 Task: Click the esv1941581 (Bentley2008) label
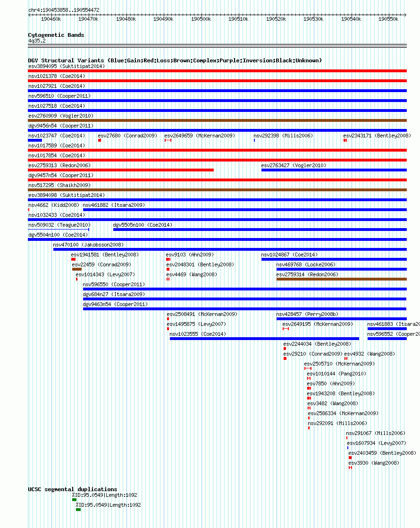click(105, 255)
